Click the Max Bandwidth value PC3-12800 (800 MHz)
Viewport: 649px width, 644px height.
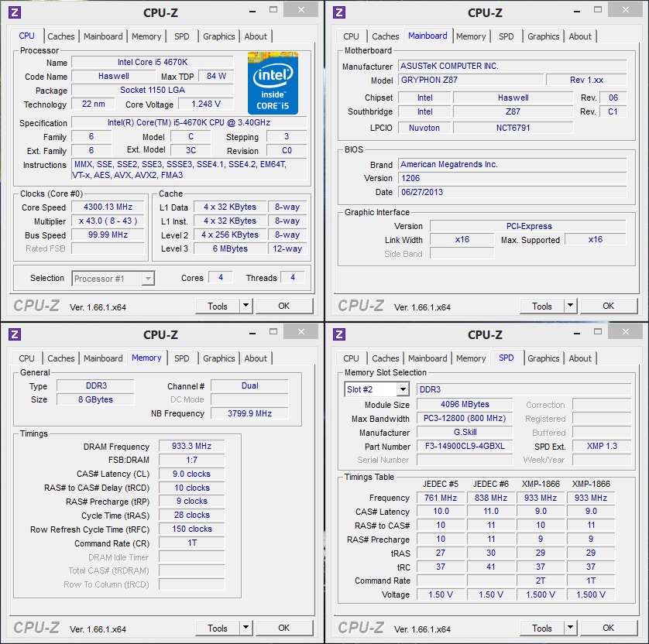pos(465,418)
